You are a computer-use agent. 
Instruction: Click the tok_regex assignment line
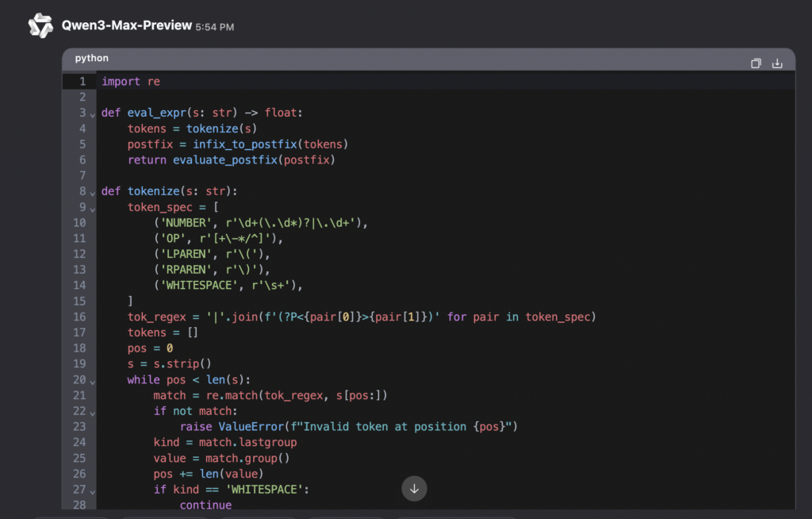point(362,317)
